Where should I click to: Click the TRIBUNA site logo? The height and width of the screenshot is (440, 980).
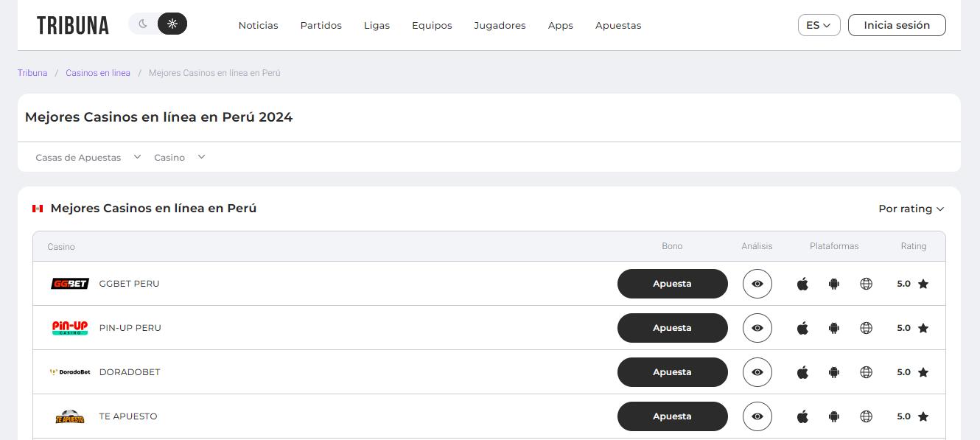coord(73,25)
